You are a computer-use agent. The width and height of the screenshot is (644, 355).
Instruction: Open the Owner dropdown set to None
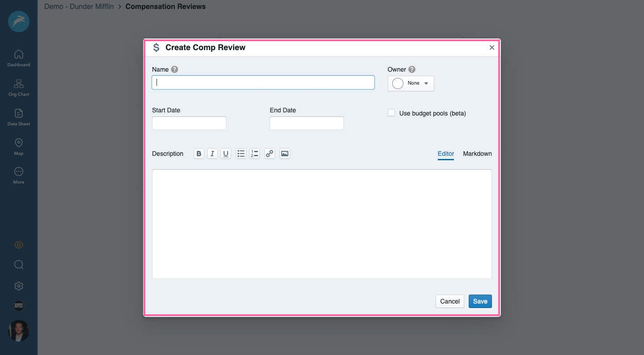click(x=411, y=83)
